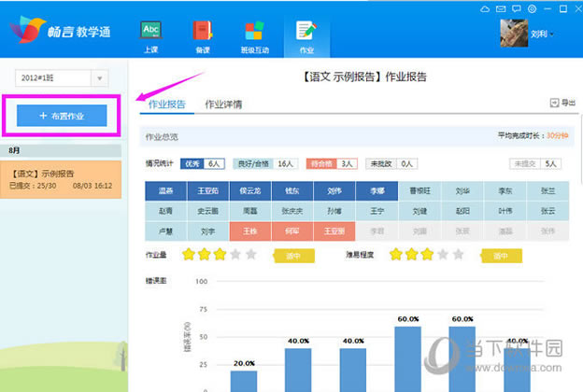Screen dimensions: 583x392
Task: Open the 上课 (class) module icon
Action: pos(150,34)
